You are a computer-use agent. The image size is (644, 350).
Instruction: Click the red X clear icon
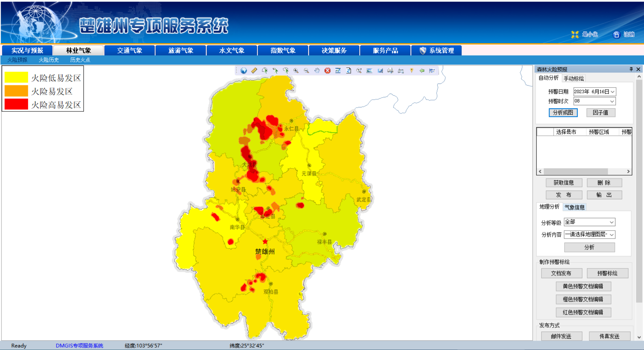[x=327, y=70]
